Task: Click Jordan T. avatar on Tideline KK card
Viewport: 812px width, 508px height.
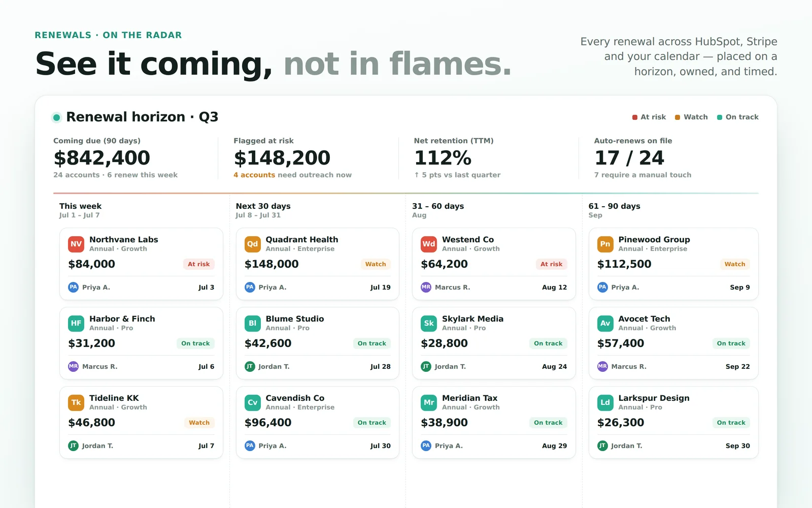Action: coord(73,446)
